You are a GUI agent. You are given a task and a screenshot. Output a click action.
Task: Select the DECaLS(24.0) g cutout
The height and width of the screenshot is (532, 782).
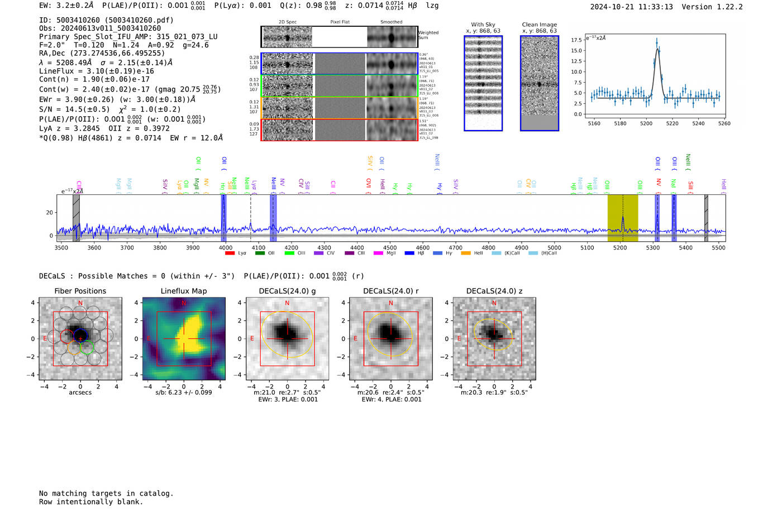287,339
